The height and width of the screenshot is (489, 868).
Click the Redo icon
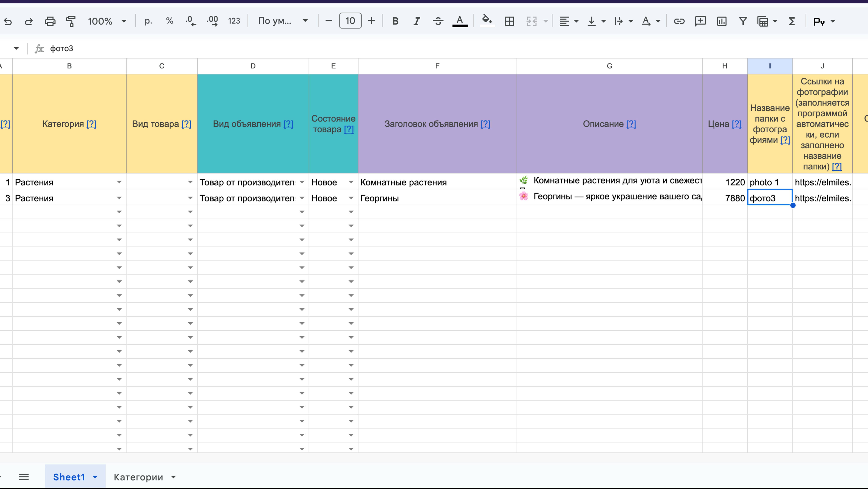(29, 22)
